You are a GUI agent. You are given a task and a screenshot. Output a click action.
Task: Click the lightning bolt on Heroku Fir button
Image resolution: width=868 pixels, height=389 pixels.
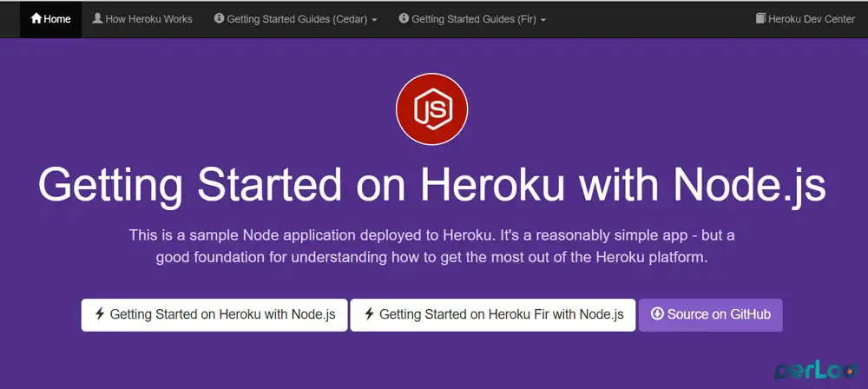(x=369, y=314)
